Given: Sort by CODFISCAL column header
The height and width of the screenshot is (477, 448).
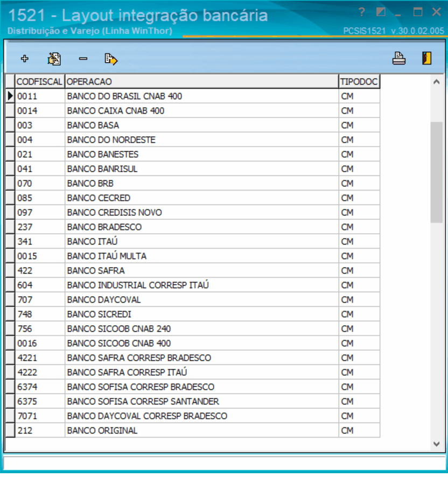Looking at the screenshot, I should [40, 81].
